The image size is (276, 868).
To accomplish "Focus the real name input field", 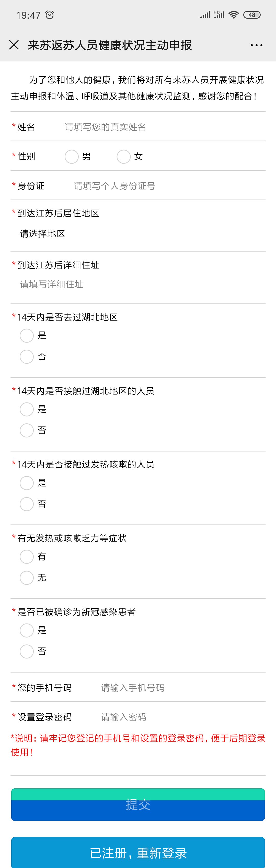I will pyautogui.click(x=162, y=127).
